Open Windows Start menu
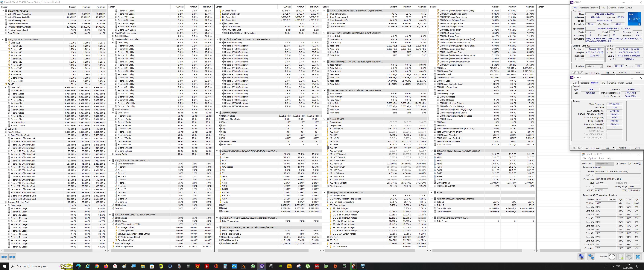 4,266
